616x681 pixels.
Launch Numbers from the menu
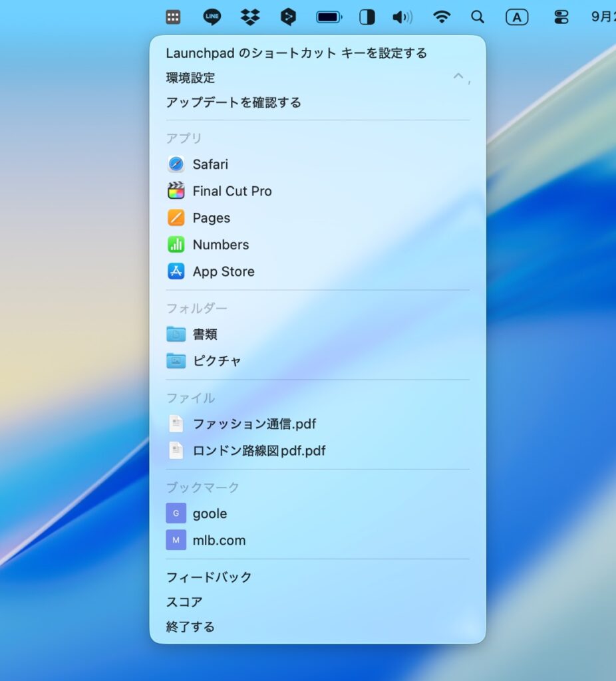coord(220,245)
